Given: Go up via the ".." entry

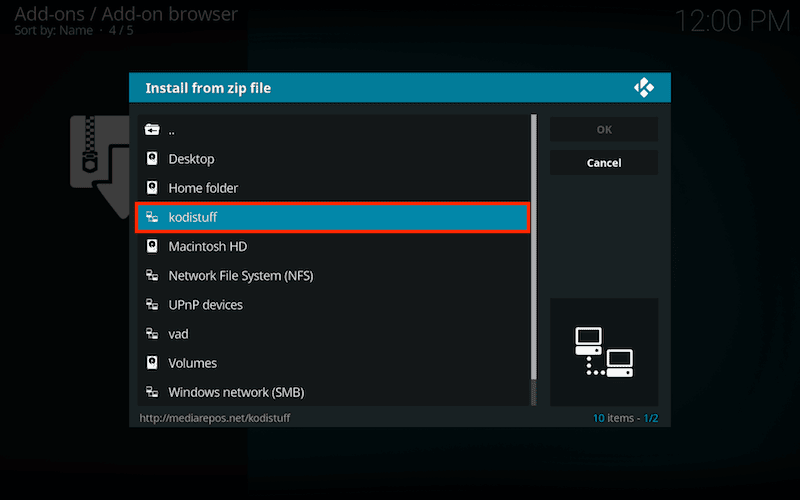Looking at the screenshot, I should (333, 130).
